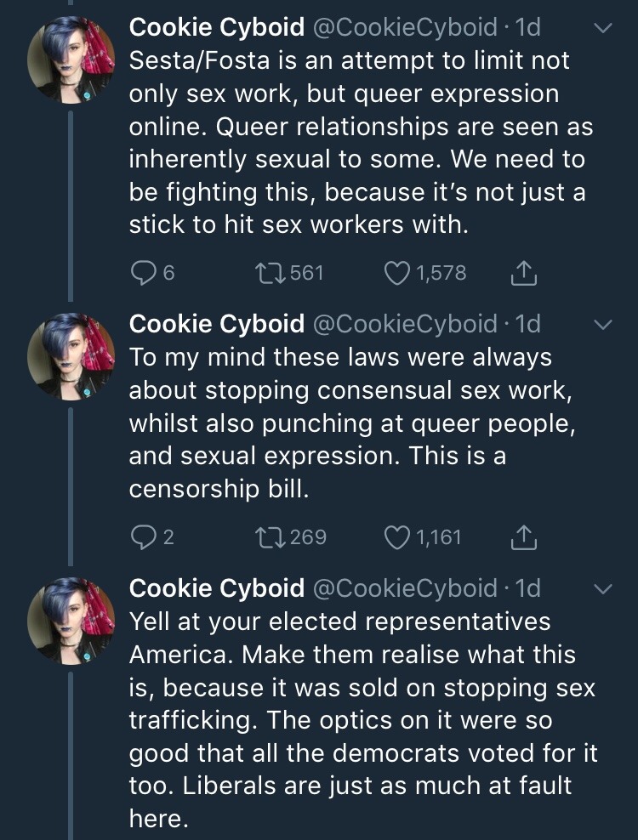Click the 1d timestamp on the first tweet
Screen dimensions: 638x840
527,27
